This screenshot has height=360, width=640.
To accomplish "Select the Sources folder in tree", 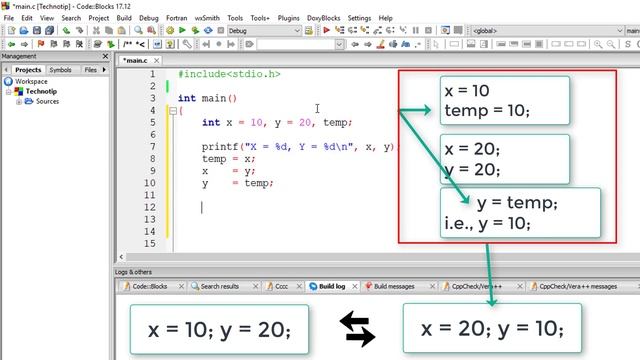I will (47, 101).
